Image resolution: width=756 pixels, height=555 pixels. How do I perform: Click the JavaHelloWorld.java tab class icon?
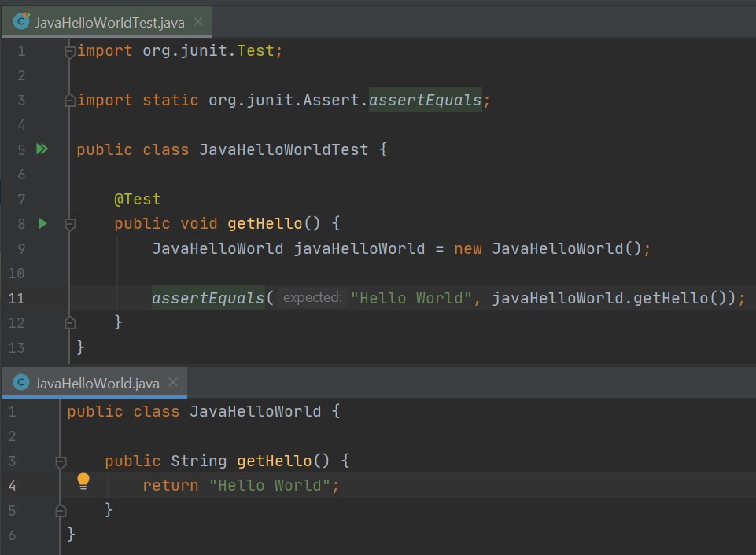(21, 383)
